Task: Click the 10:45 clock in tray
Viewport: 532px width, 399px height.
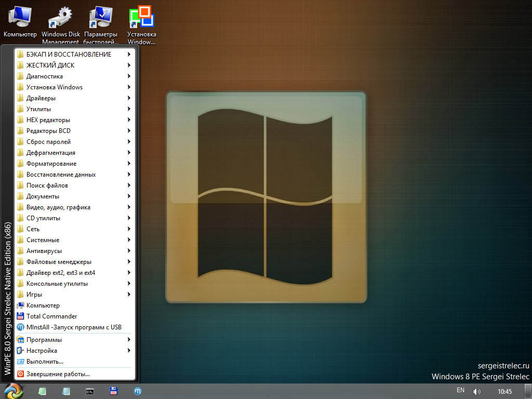Action: coord(504,392)
